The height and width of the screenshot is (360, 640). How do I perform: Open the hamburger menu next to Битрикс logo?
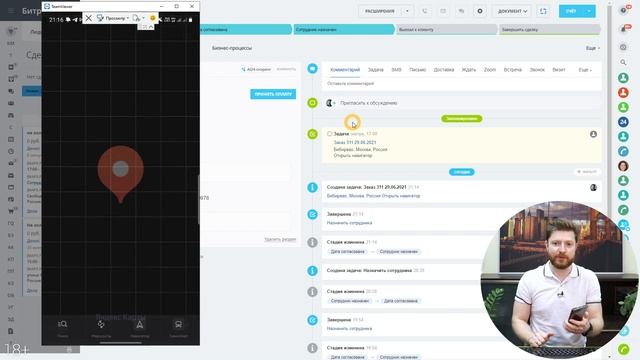(x=11, y=11)
